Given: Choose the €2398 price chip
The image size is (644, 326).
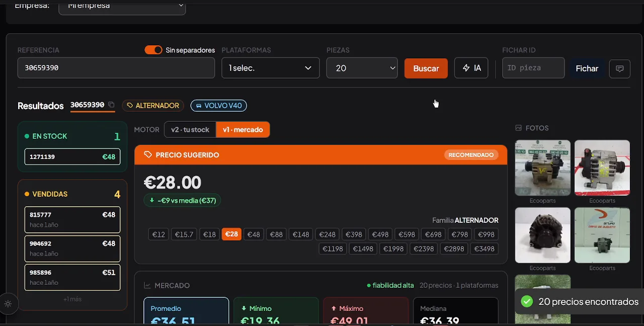Looking at the screenshot, I should [x=423, y=249].
